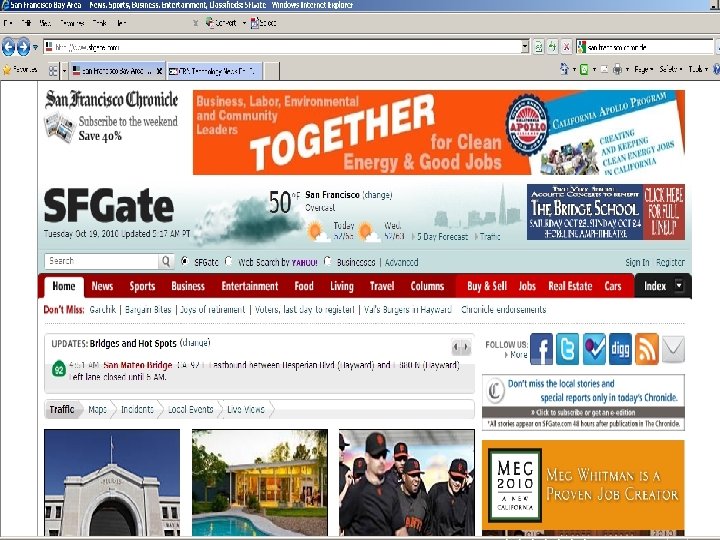Click the Convert toolbar button
The height and width of the screenshot is (540, 720).
(221, 22)
